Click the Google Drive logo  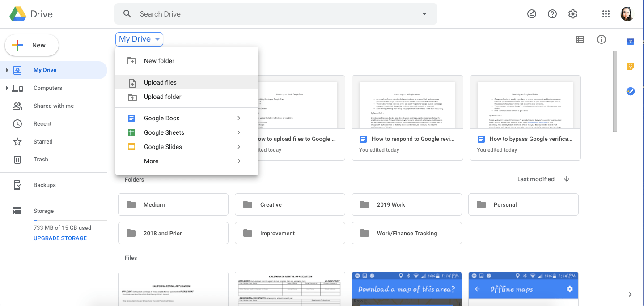[18, 14]
